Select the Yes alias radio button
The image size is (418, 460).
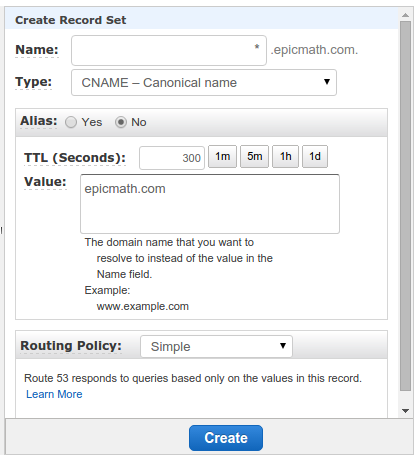[71, 122]
